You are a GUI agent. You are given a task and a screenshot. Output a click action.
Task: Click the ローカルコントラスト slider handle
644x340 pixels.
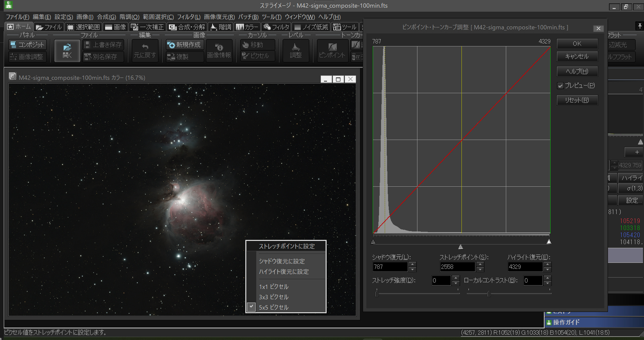click(x=489, y=294)
